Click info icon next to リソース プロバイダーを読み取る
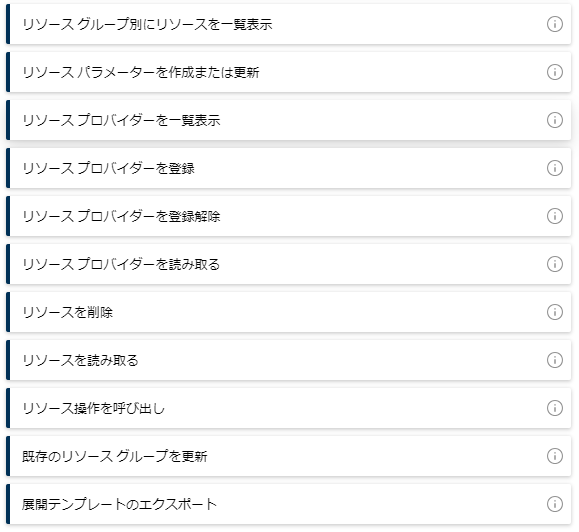The image size is (579, 532). pos(554,264)
